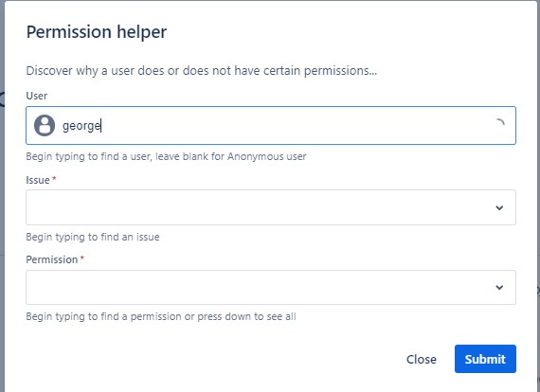
Task: Open the Permission select box
Action: click(x=271, y=288)
